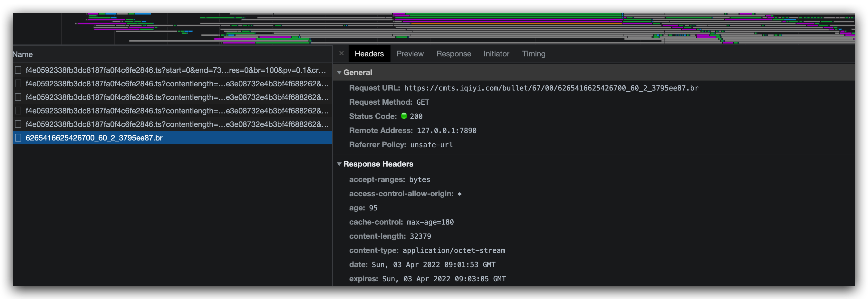Click the expires header value 09:03:05 GMT
The width and height of the screenshot is (868, 299).
click(x=444, y=279)
